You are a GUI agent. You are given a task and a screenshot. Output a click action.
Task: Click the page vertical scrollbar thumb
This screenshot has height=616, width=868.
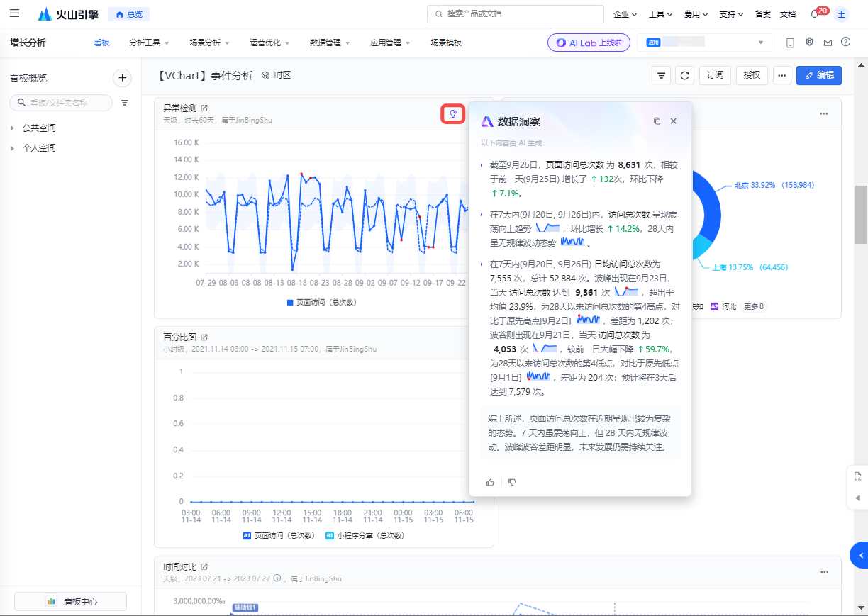click(862, 215)
